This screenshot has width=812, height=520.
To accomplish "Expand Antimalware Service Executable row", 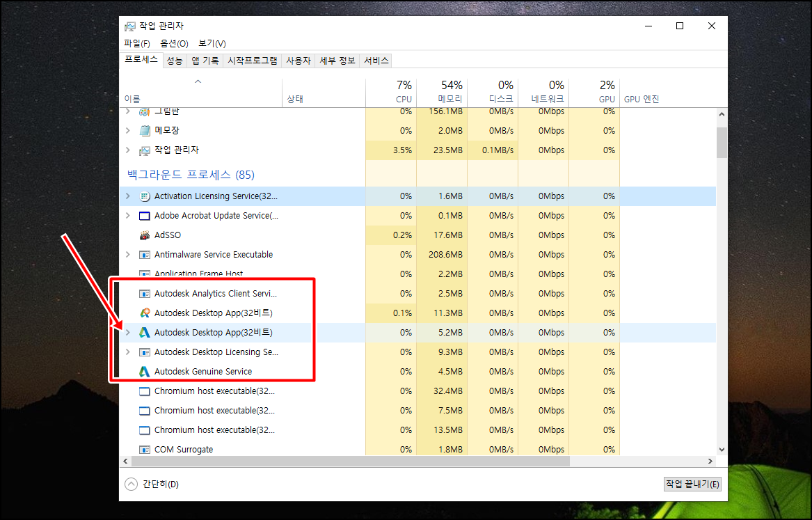I will (x=128, y=255).
